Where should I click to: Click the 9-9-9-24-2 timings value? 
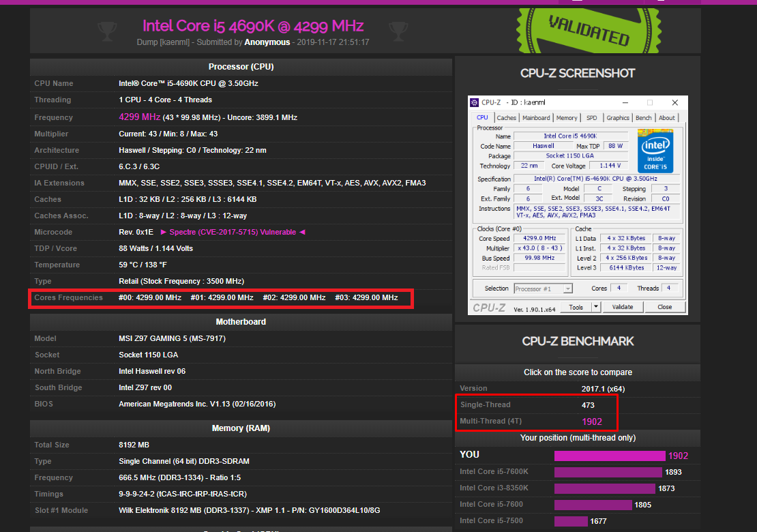coord(183,494)
